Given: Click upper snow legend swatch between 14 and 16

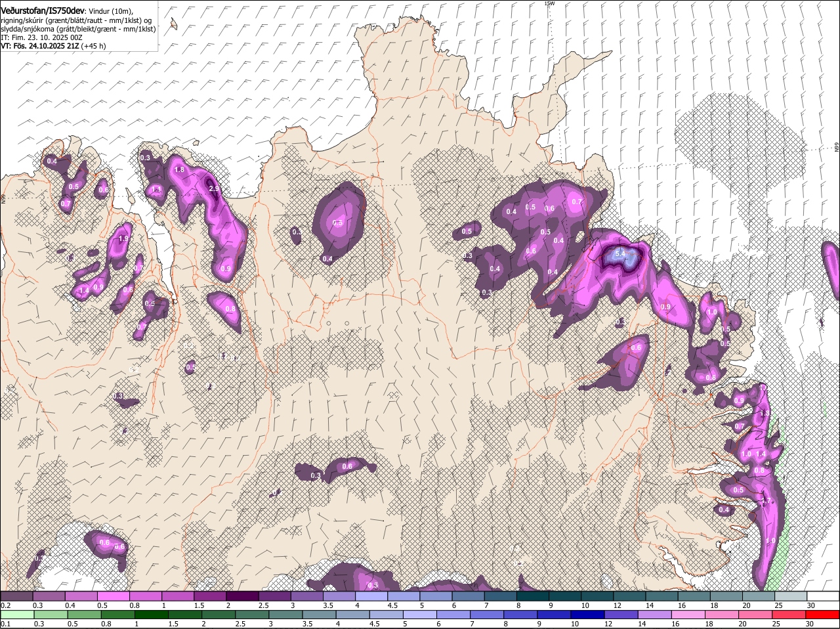Looking at the screenshot, I should pos(661,596).
